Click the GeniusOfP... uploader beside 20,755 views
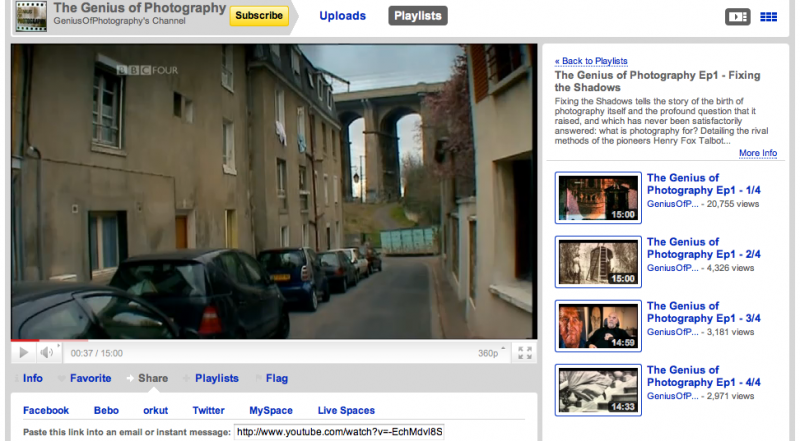This screenshot has width=800, height=441. tap(672, 204)
